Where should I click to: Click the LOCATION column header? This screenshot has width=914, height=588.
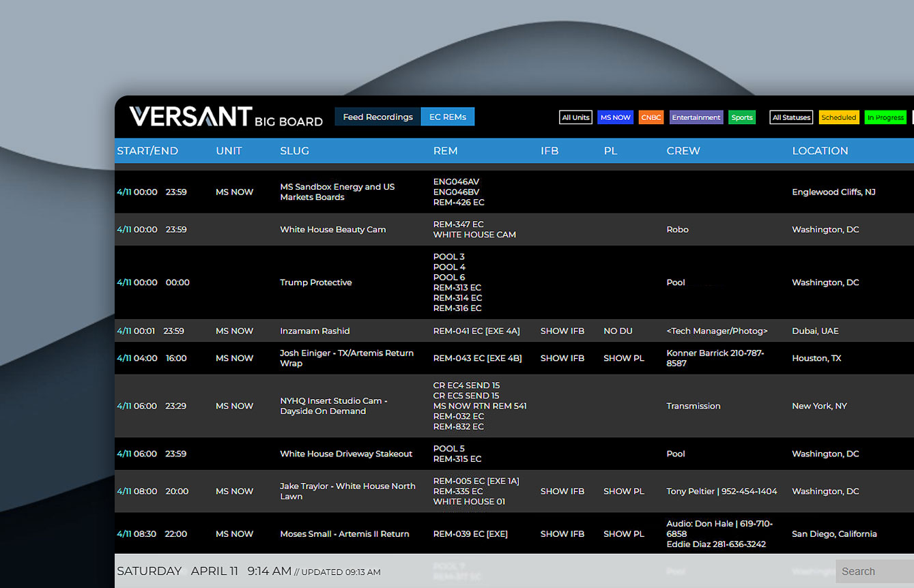point(820,151)
